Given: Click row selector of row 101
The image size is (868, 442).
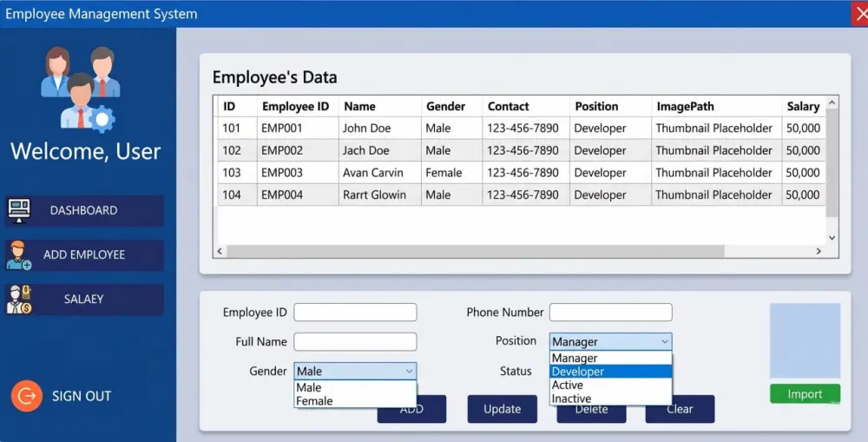Looking at the screenshot, I should pos(216,128).
